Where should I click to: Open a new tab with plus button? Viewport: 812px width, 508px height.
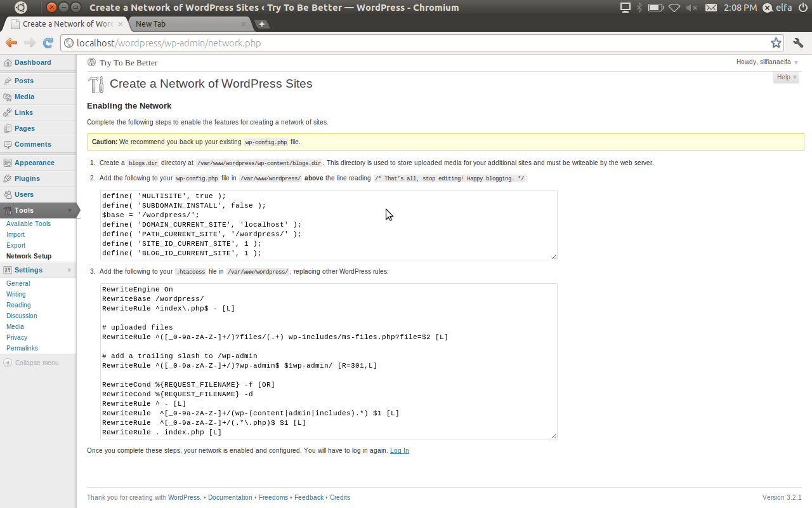262,24
